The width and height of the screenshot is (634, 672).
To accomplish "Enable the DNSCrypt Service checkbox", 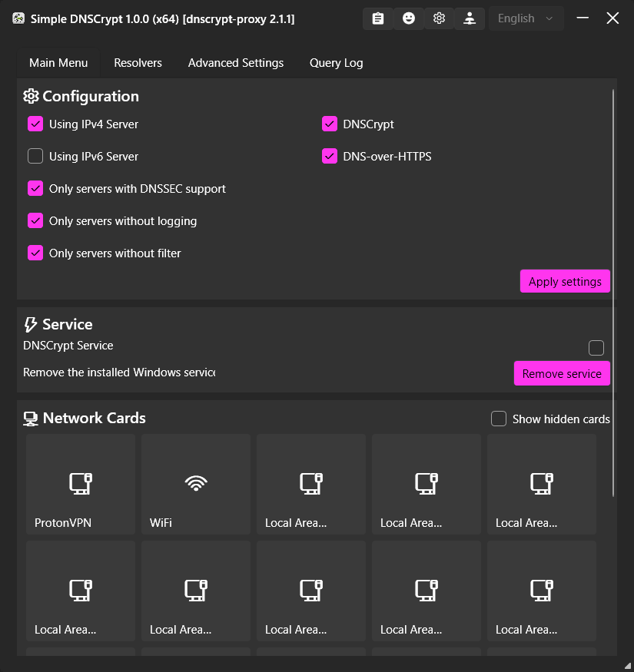I will click(596, 348).
